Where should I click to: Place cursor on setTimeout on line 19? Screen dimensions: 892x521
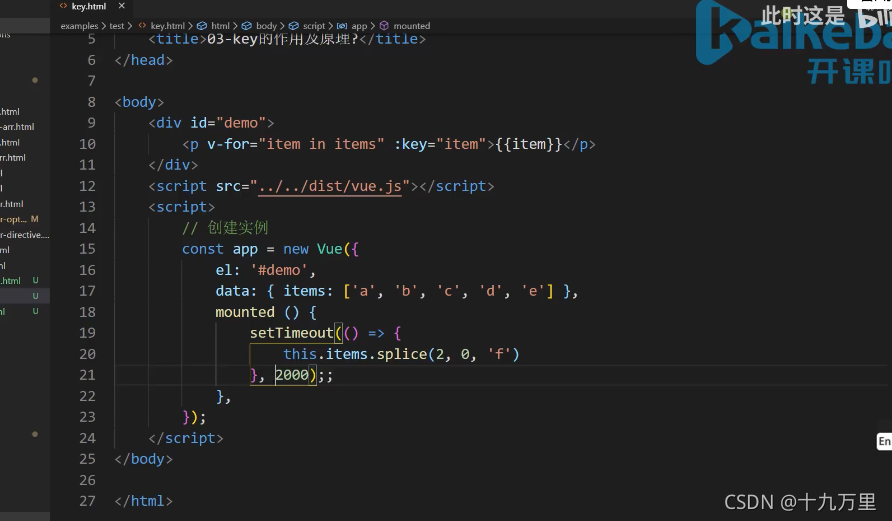pyautogui.click(x=291, y=333)
